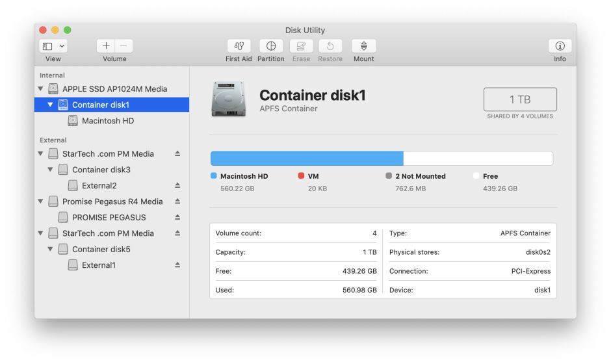The height and width of the screenshot is (364, 611).
Task: Open the Info panel
Action: [560, 46]
